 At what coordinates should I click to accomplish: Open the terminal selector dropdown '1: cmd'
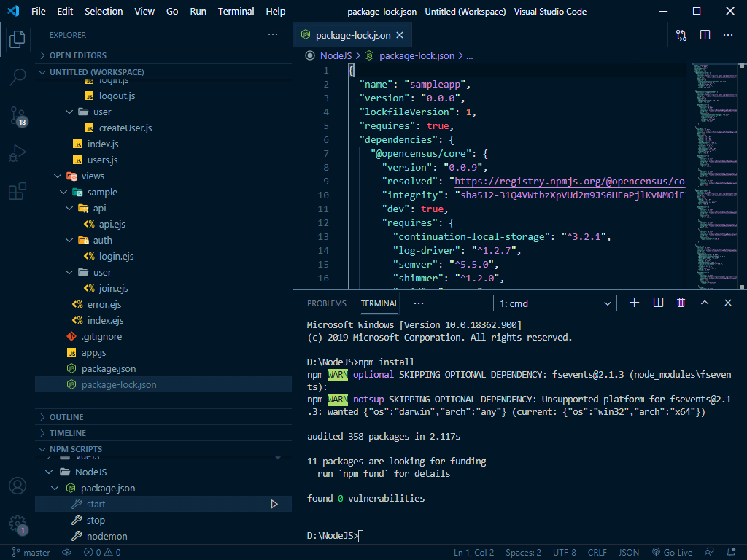click(x=555, y=303)
